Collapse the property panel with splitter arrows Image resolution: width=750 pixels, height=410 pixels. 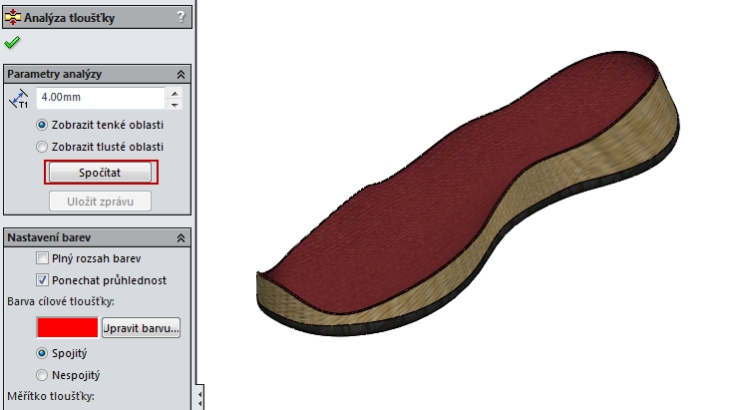point(199,397)
